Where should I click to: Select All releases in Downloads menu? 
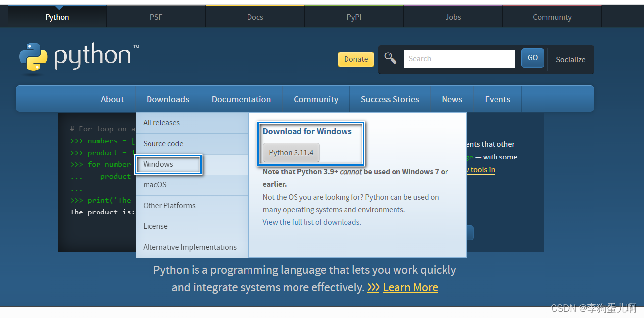[192, 123]
